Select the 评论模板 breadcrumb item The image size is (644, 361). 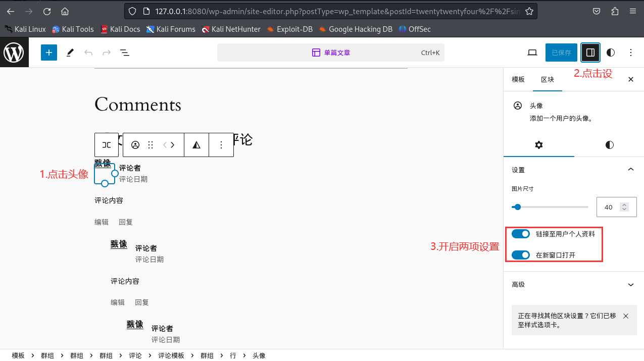point(171,355)
